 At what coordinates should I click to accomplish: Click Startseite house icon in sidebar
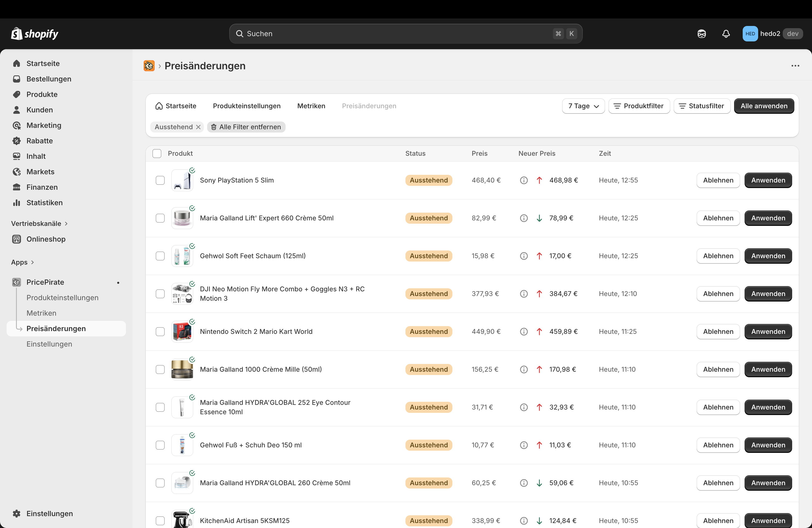[16, 64]
